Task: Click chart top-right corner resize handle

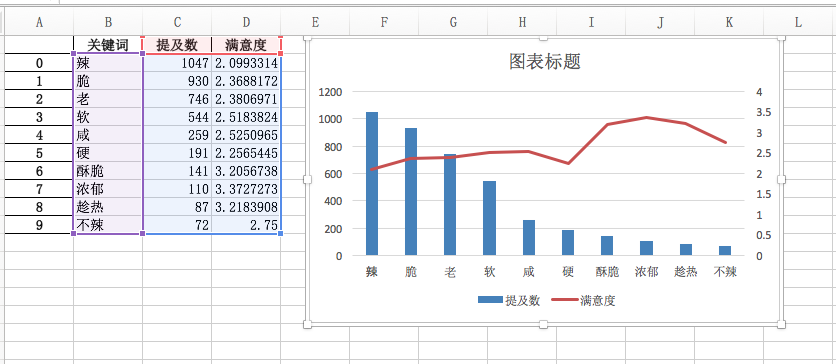Action: pyautogui.click(x=782, y=38)
